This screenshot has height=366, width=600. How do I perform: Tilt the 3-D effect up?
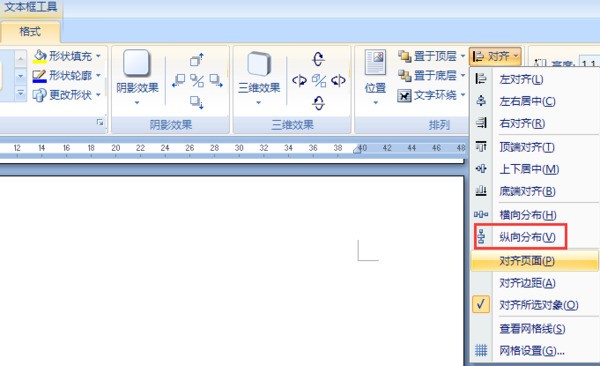(318, 59)
